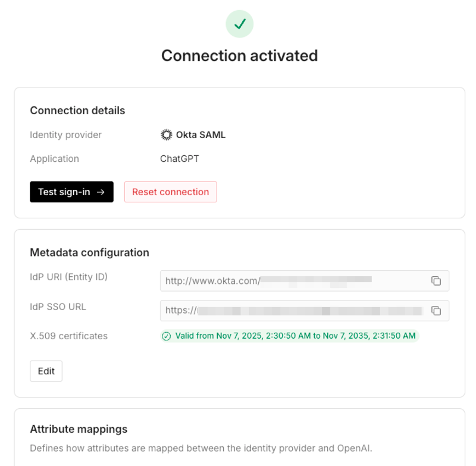Select the IdP SSO URL field
This screenshot has width=476, height=466.
pos(292,311)
